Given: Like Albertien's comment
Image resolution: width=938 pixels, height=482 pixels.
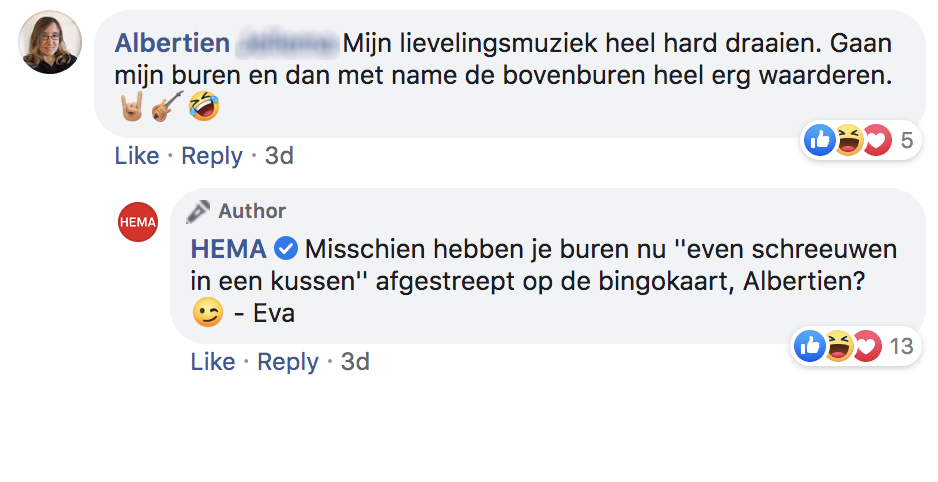Looking at the screenshot, I should click(x=136, y=156).
